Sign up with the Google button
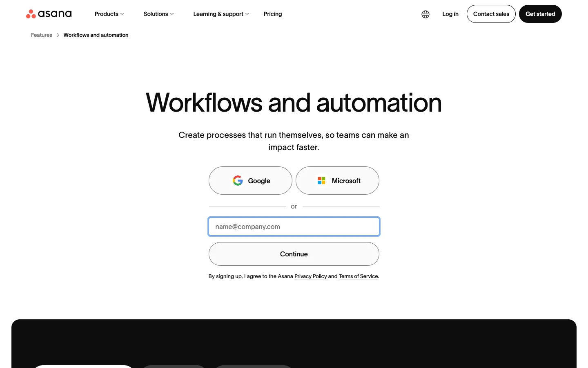 (x=250, y=180)
